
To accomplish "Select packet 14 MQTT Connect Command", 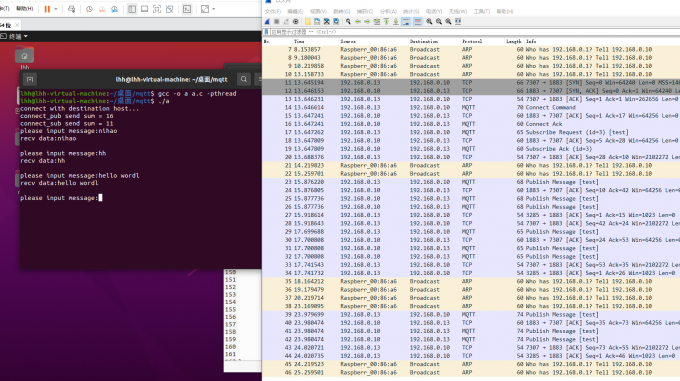I will click(x=471, y=107).
